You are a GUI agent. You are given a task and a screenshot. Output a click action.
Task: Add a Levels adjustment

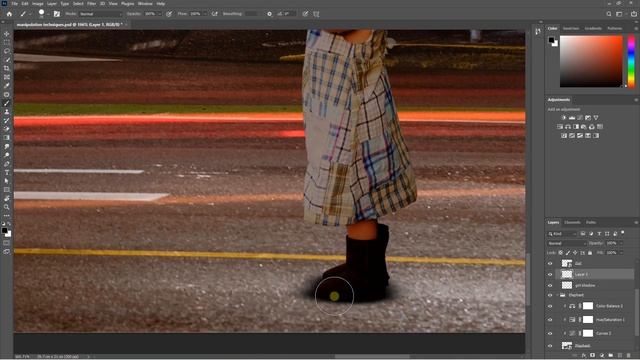(x=572, y=118)
